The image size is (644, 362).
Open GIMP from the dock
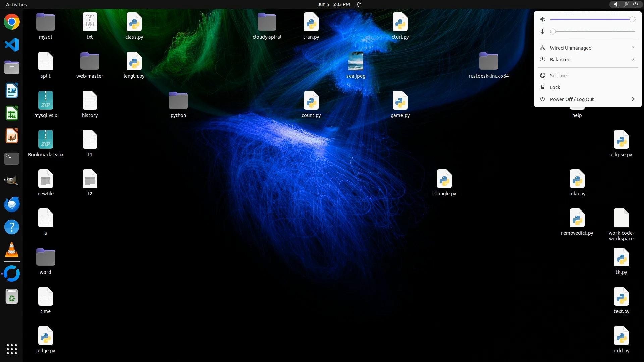pos(12,181)
